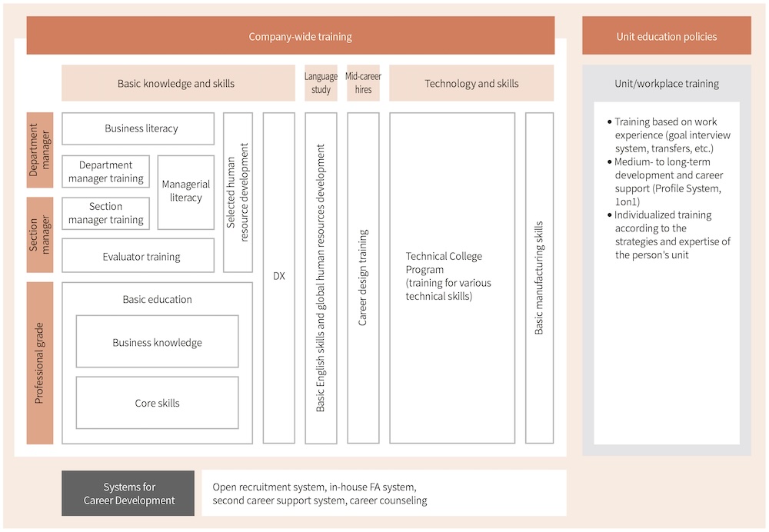Click the Managerial literacy box
This screenshot has width=769, height=532.
click(x=186, y=192)
